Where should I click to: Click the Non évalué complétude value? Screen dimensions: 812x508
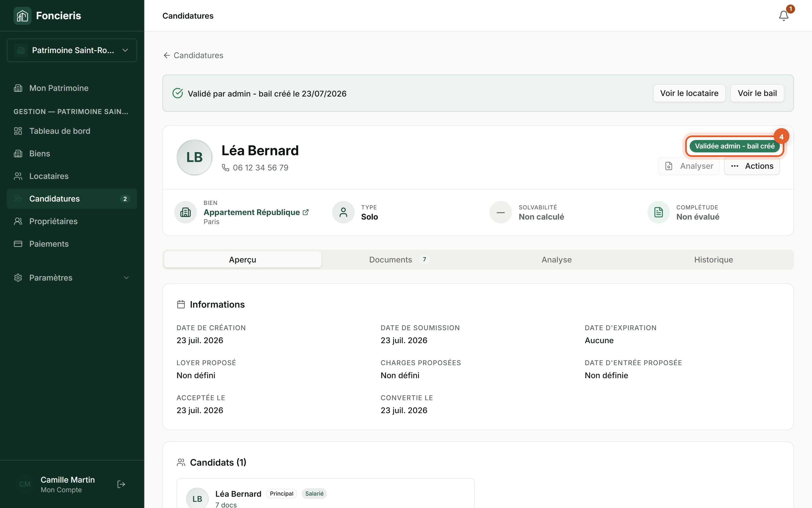698,217
